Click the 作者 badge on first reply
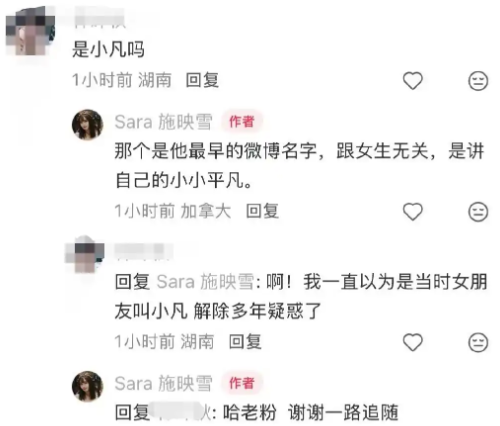The image size is (500, 426). click(242, 122)
